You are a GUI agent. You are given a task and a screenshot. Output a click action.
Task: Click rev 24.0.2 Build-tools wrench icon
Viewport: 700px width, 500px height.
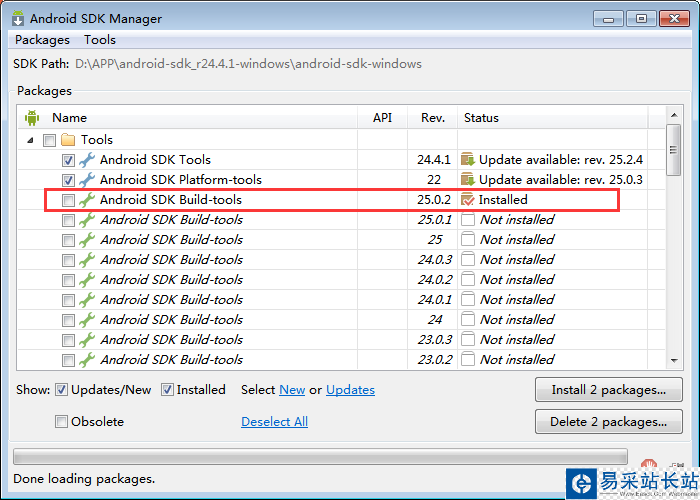(x=87, y=280)
